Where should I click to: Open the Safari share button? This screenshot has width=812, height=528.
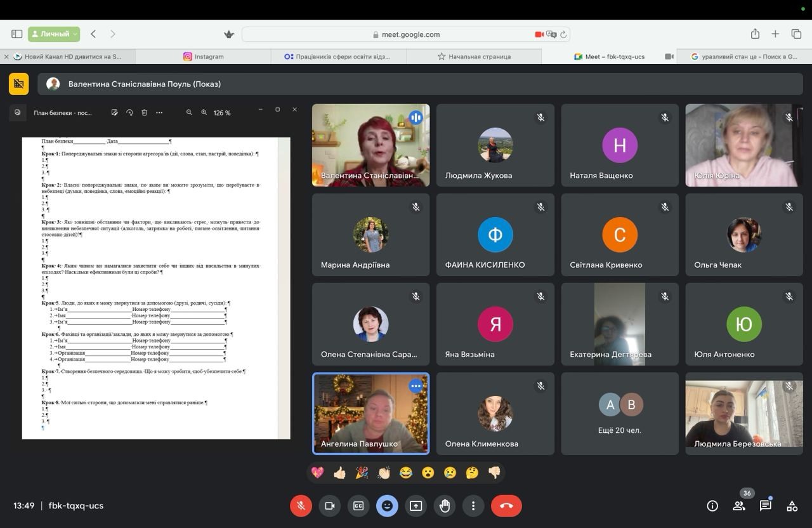click(x=755, y=34)
